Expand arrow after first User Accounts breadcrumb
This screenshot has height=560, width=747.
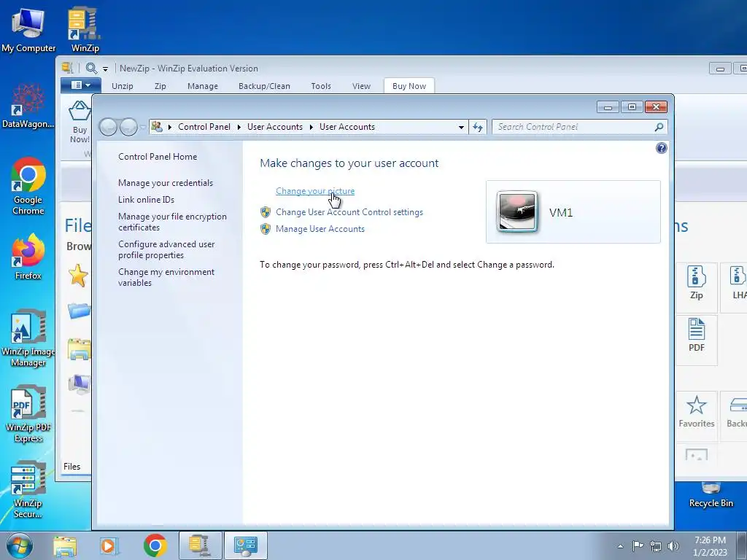tap(311, 127)
